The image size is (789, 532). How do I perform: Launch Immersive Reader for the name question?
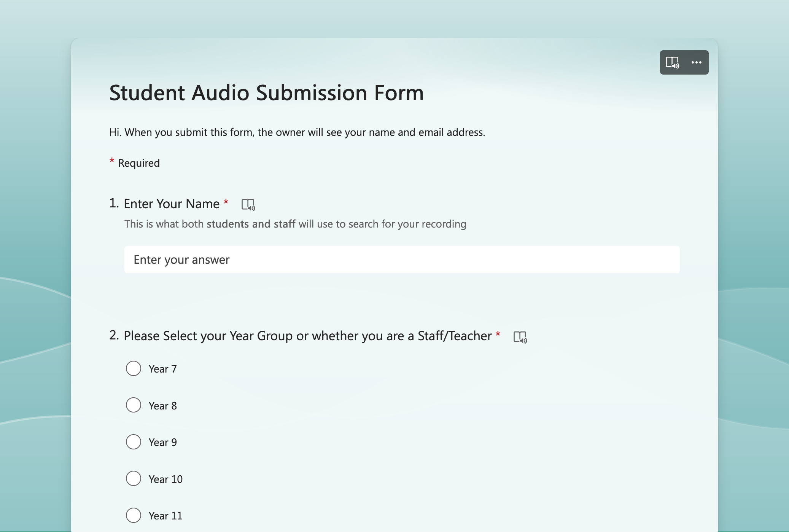click(248, 205)
